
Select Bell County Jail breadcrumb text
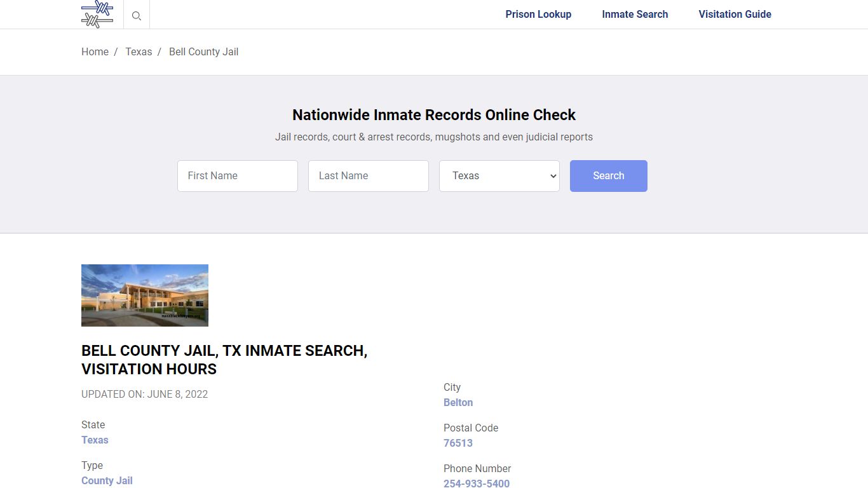203,51
